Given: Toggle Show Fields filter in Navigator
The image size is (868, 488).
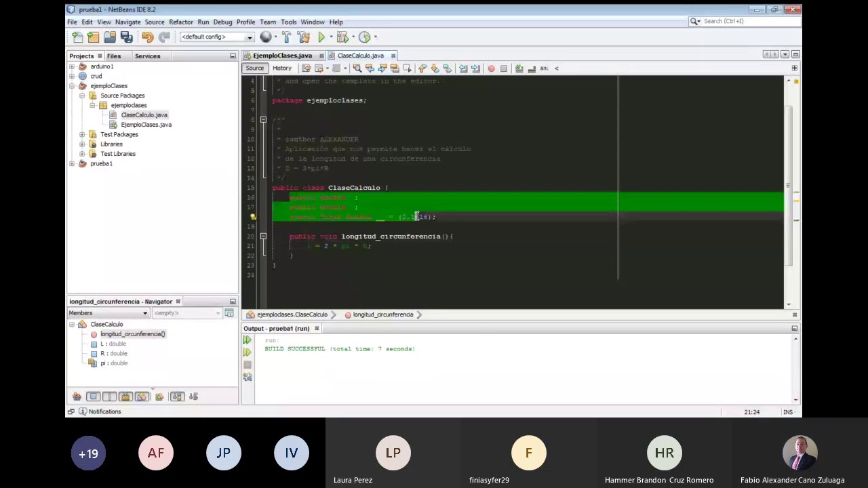Looking at the screenshot, I should [x=94, y=396].
